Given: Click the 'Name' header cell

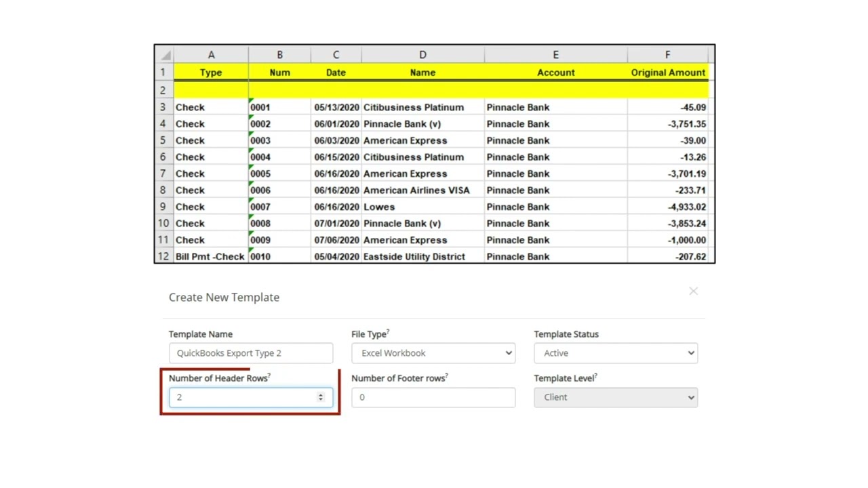Looking at the screenshot, I should click(422, 73).
